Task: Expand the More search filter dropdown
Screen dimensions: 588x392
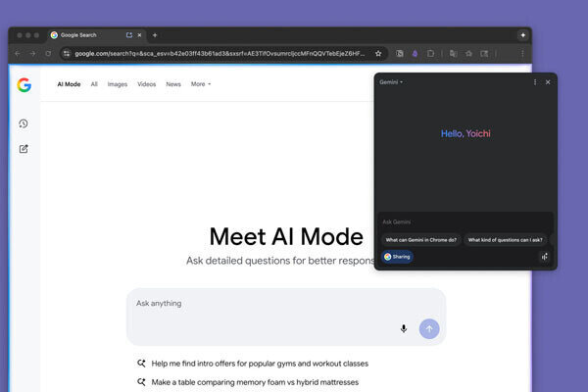Action: coord(201,84)
